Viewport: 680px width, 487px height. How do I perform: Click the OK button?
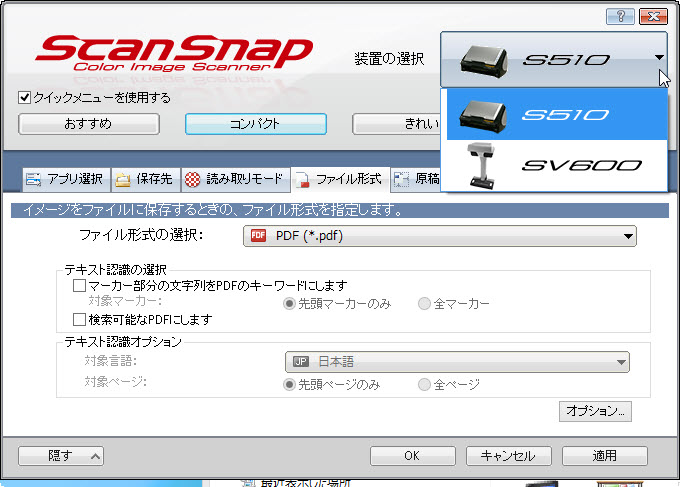click(x=412, y=456)
